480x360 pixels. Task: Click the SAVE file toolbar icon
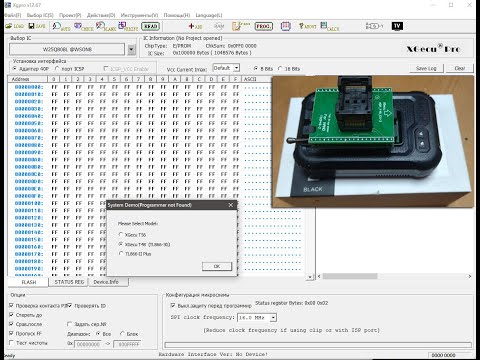(x=37, y=26)
